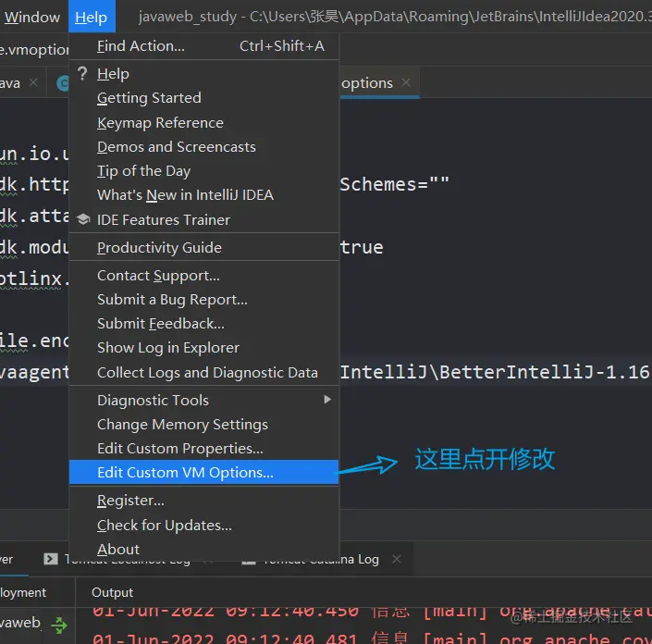Viewport: 652px width, 644px height.
Task: Click the class icon on the editor tab
Action: pos(63,83)
